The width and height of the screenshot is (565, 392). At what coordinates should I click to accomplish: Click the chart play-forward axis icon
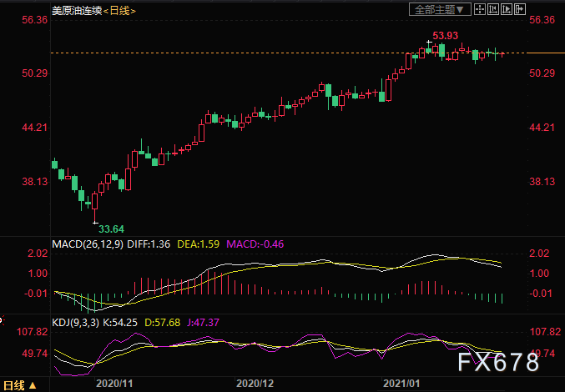[507, 9]
